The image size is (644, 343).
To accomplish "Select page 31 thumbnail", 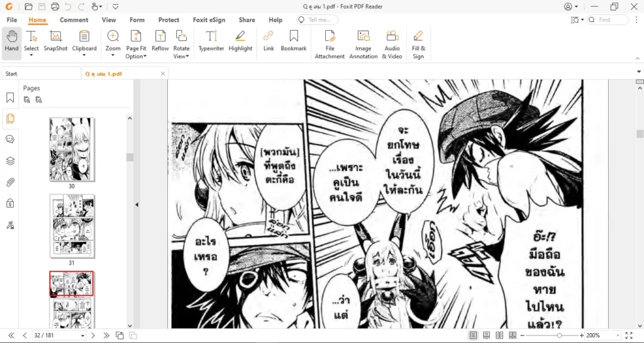I will [x=72, y=227].
